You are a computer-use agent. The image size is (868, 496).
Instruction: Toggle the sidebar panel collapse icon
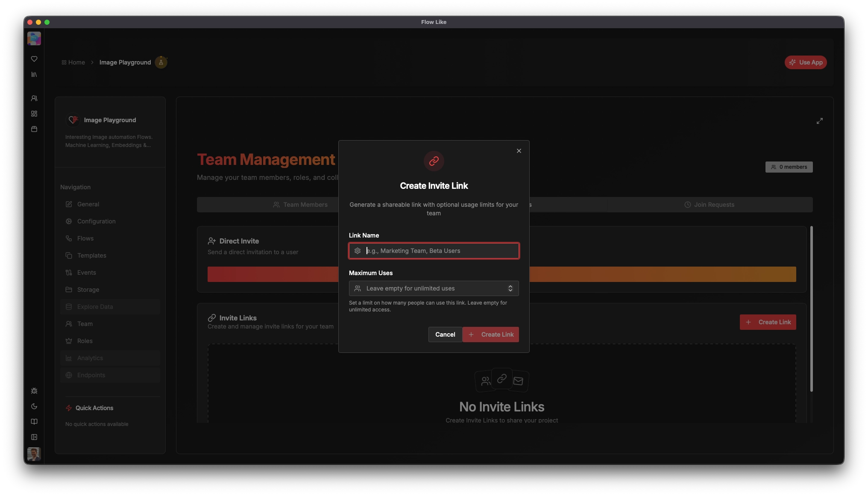click(x=34, y=437)
